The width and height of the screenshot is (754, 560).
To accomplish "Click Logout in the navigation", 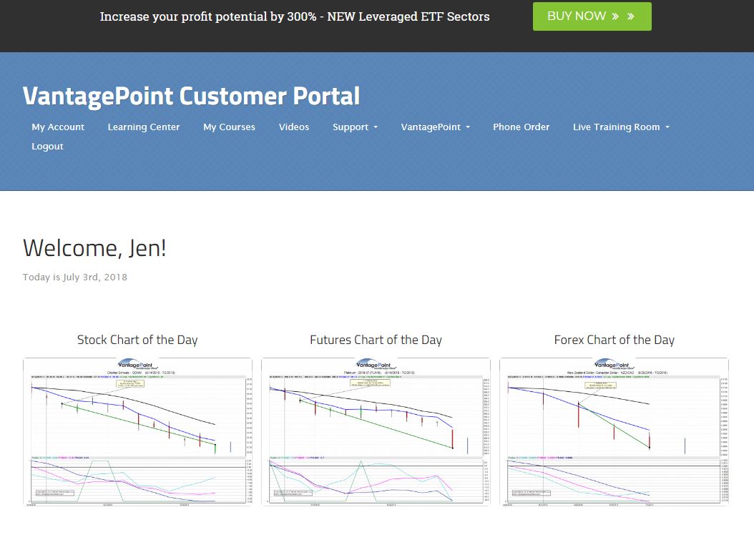I will pos(47,146).
